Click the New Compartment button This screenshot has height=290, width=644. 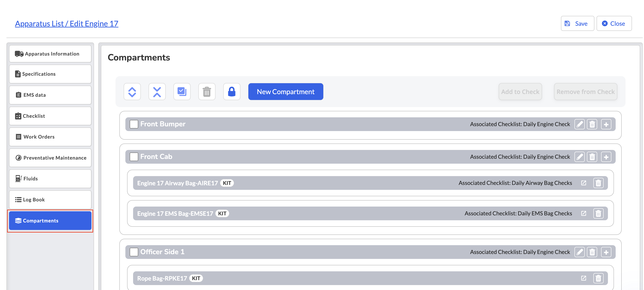click(x=286, y=92)
